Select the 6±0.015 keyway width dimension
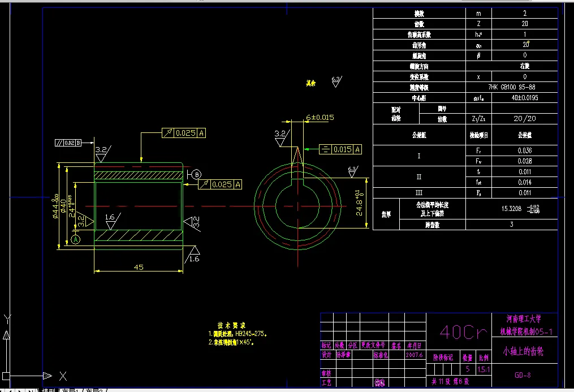Screen dimensions: 574x392 (x=320, y=118)
